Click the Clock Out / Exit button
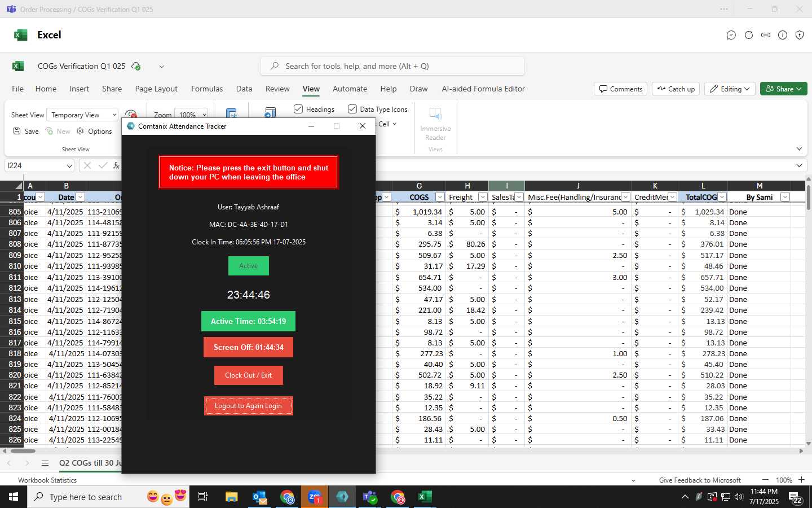 [248, 375]
